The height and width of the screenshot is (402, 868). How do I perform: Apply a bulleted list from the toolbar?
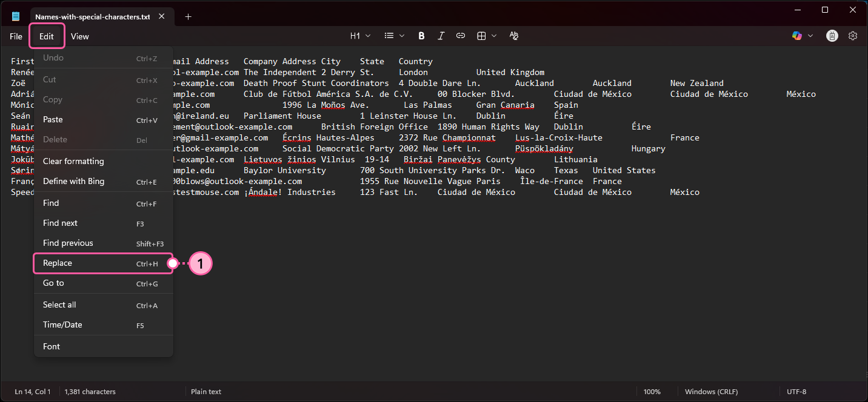click(x=389, y=35)
